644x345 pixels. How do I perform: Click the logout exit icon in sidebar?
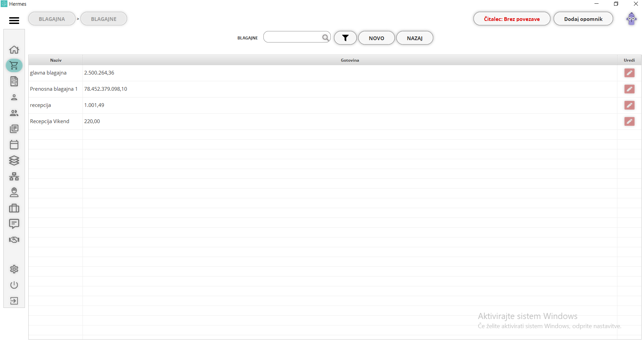(x=14, y=301)
